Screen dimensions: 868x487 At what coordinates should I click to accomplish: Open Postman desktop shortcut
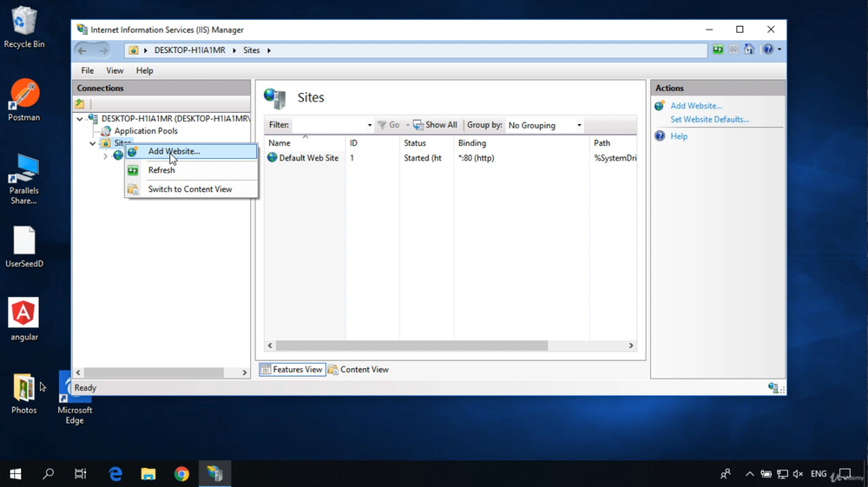click(23, 100)
